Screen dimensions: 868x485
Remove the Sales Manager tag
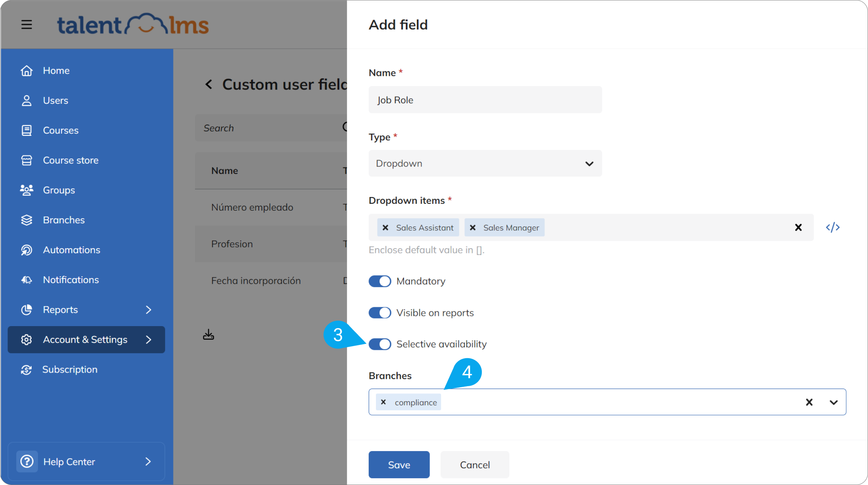472,228
